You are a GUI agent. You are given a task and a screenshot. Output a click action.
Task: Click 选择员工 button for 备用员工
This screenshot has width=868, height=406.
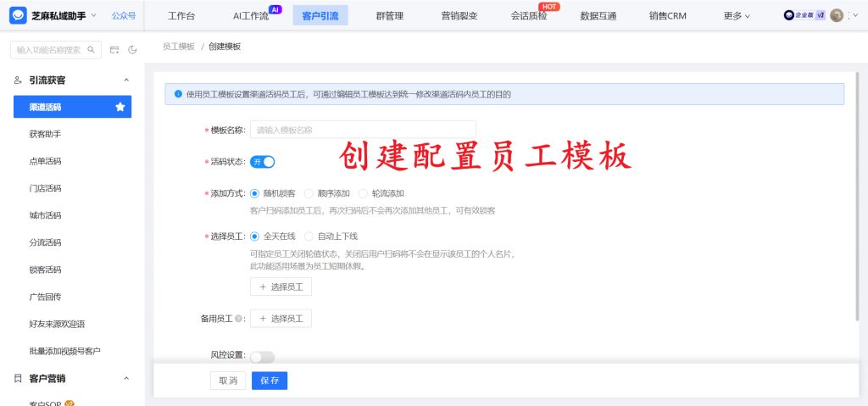coord(281,319)
